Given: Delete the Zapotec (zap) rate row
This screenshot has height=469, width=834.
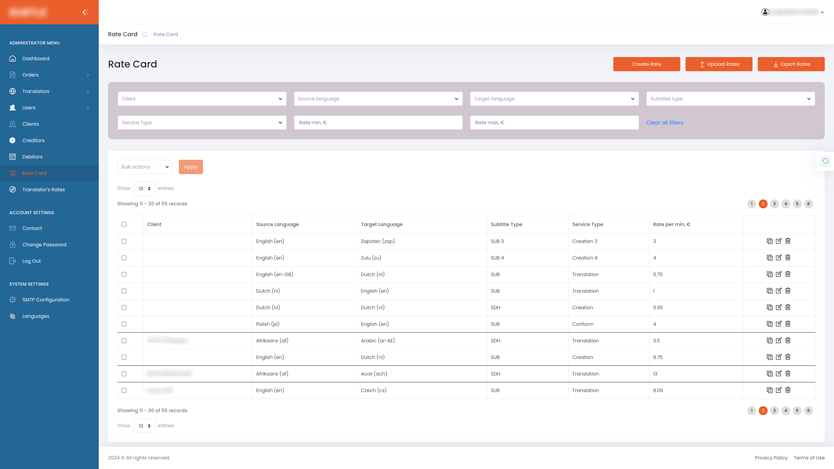Looking at the screenshot, I should (788, 241).
